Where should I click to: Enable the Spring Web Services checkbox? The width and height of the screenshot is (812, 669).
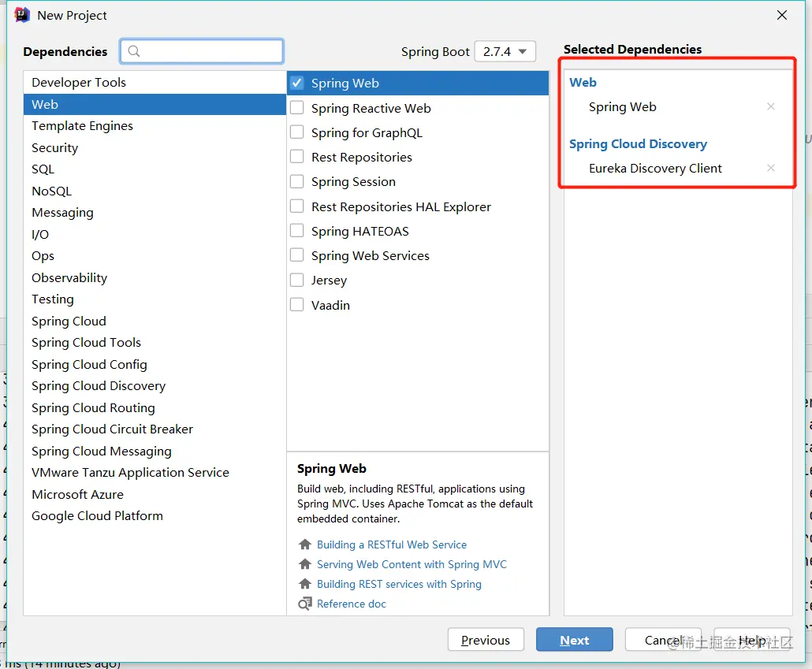[296, 255]
